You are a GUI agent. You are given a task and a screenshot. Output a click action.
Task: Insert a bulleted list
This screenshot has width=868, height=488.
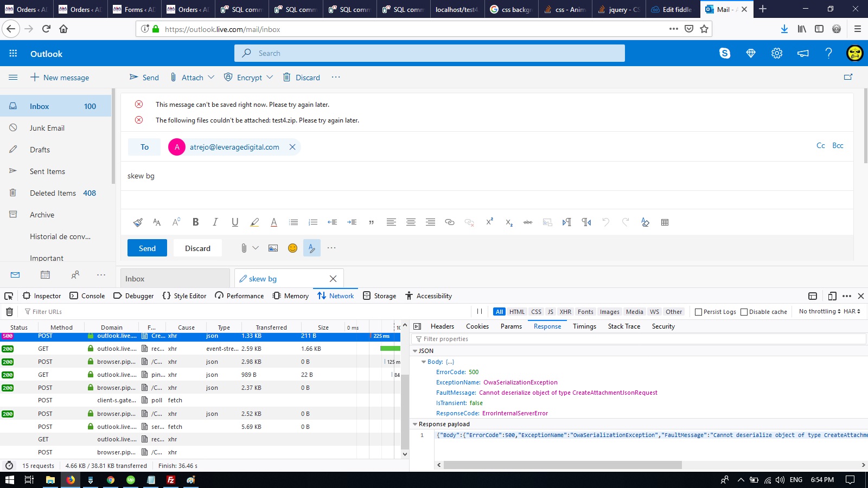click(x=293, y=222)
